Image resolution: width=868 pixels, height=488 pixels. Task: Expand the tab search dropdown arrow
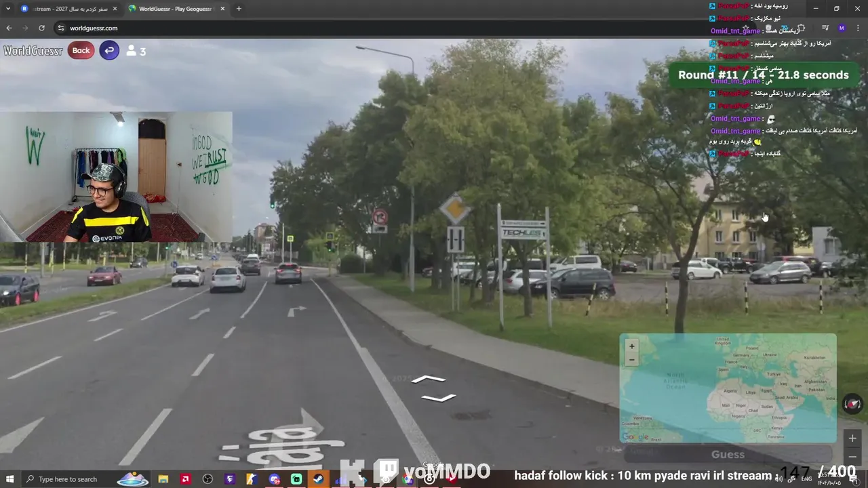pyautogui.click(x=7, y=9)
